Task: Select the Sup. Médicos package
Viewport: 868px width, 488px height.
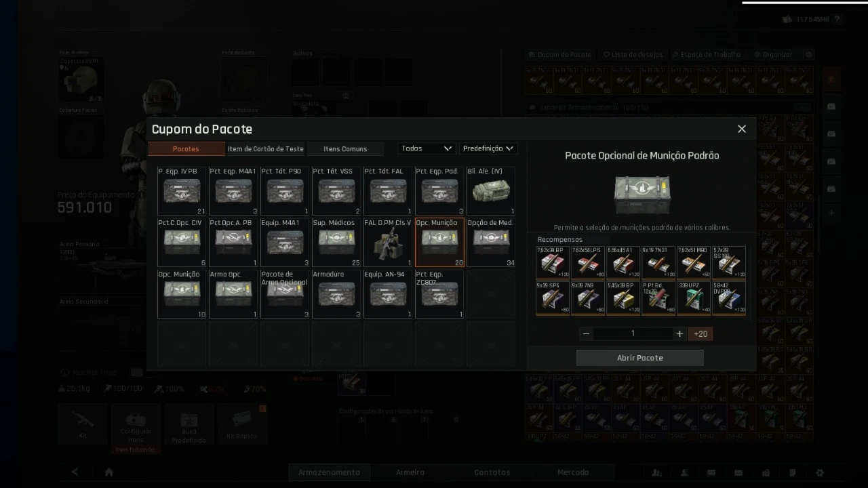Action: click(336, 242)
